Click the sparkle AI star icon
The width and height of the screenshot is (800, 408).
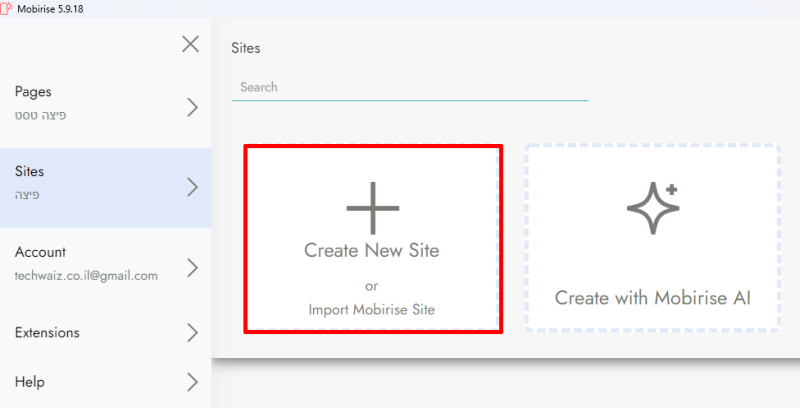point(653,208)
